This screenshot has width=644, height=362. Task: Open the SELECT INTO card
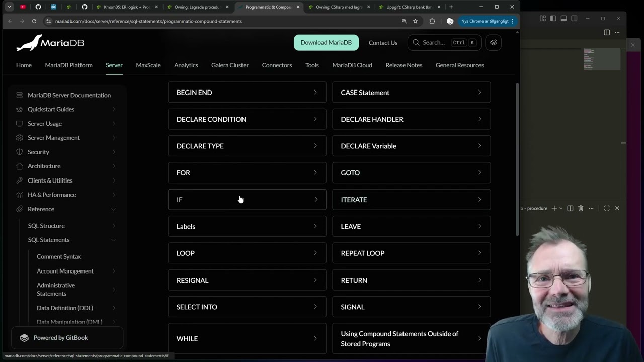[x=247, y=307]
